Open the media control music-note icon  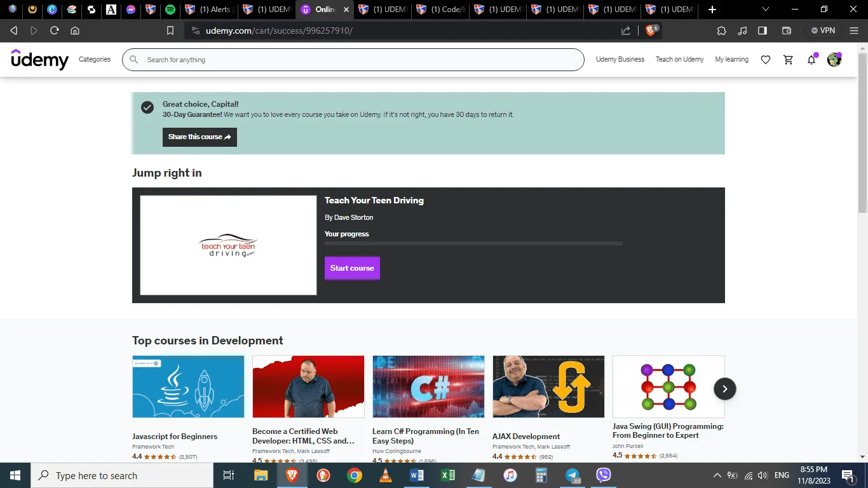(742, 30)
